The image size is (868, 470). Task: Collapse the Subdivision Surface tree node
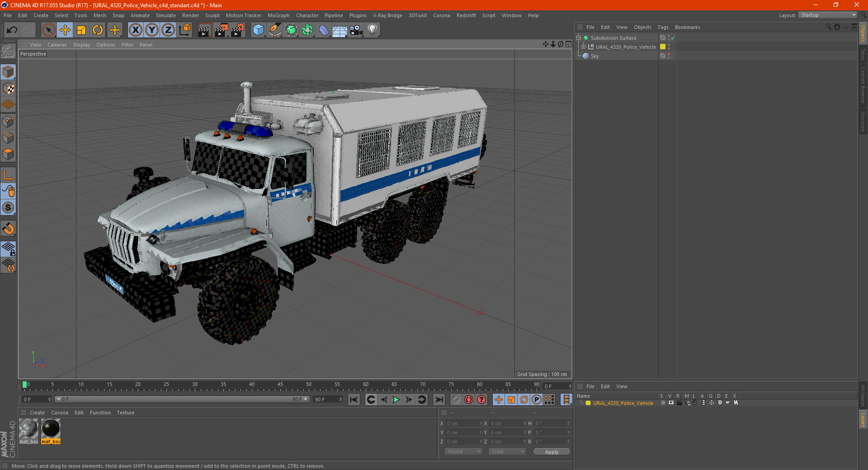(x=578, y=38)
